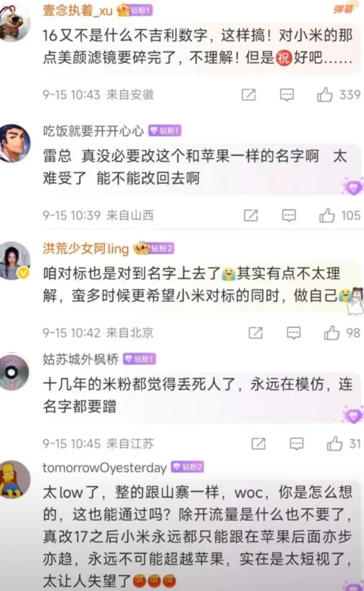Reply to the comment from 北京
The width and height of the screenshot is (364, 591).
tap(294, 333)
